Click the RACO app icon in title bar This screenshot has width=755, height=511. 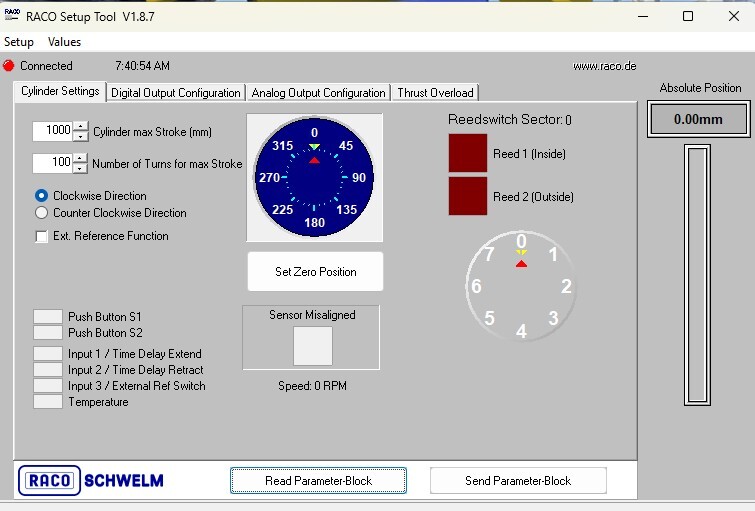[x=12, y=15]
